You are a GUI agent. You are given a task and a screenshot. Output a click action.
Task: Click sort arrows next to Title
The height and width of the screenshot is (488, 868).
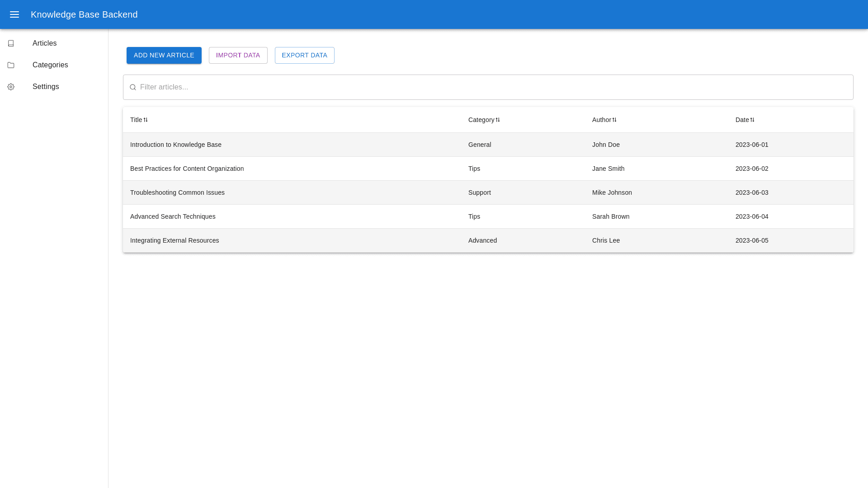click(146, 120)
